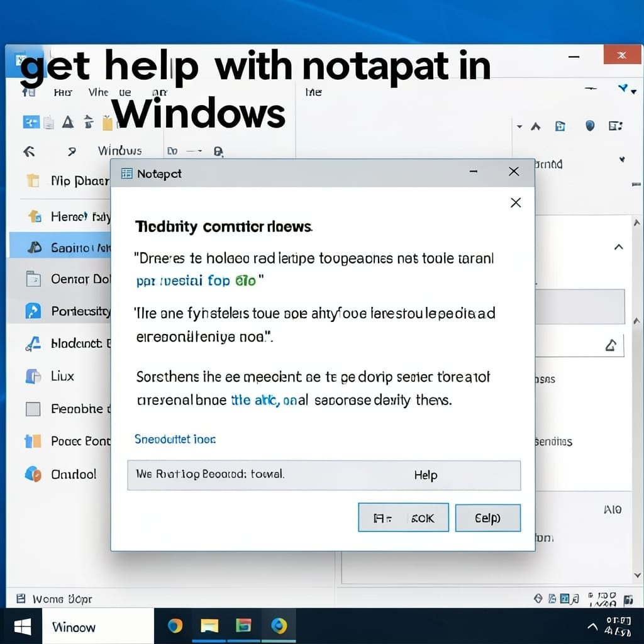Click the document icon beside 'Oenrar Dol'

coord(33,279)
